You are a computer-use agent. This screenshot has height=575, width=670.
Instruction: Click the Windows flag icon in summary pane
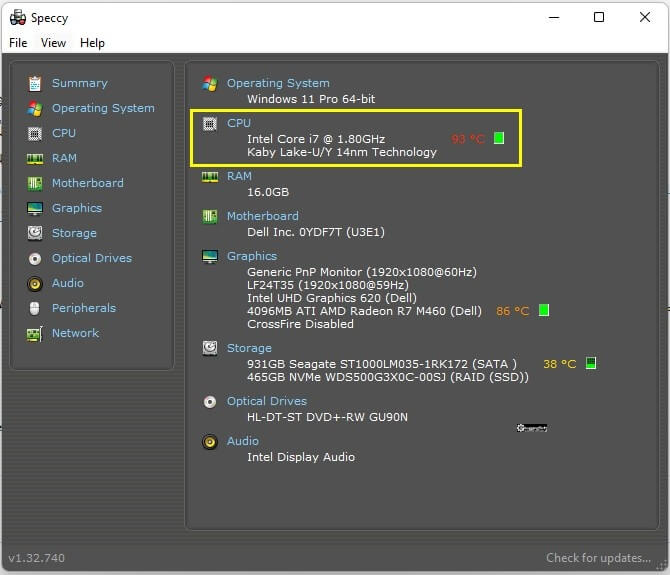pos(210,83)
